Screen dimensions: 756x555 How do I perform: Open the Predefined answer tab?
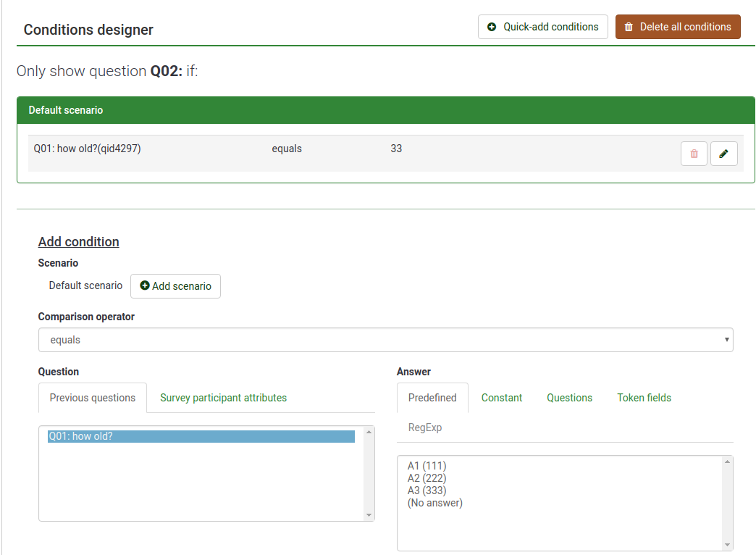432,398
